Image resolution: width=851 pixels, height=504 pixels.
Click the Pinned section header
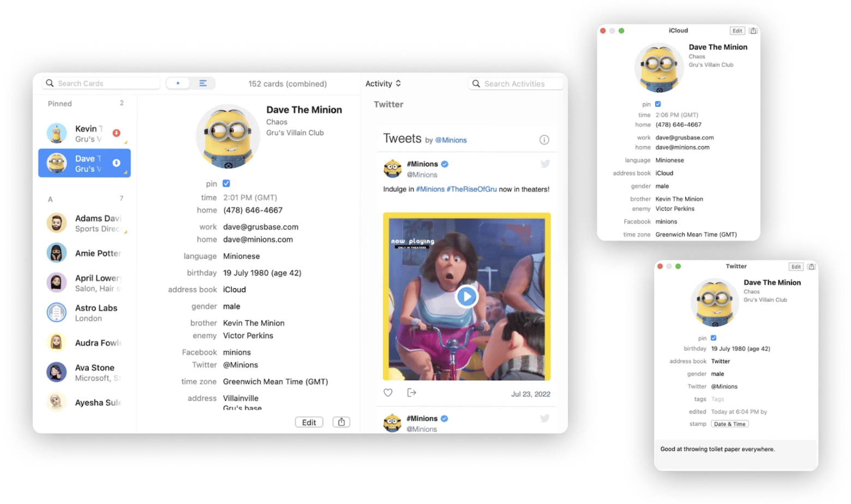click(60, 104)
